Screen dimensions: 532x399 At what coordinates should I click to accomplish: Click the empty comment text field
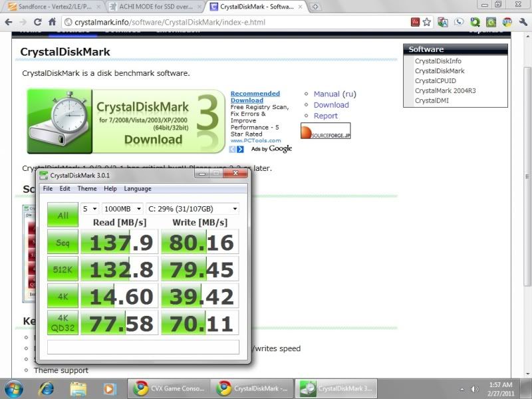[x=143, y=347]
